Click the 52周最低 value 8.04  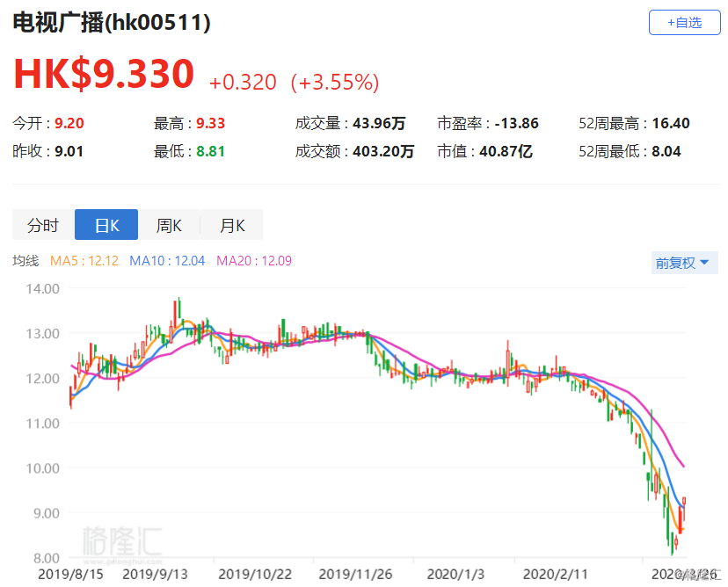(666, 151)
